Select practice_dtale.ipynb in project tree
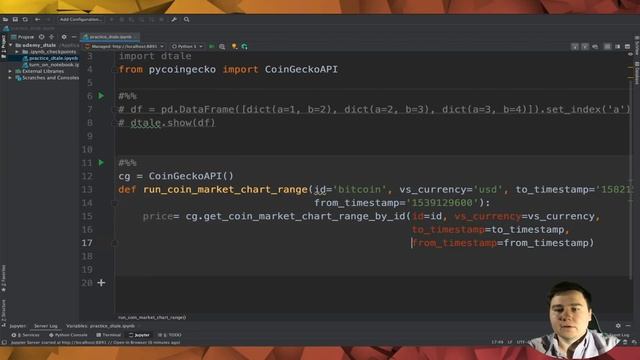Viewport: 640px width, 360px height. click(50, 58)
